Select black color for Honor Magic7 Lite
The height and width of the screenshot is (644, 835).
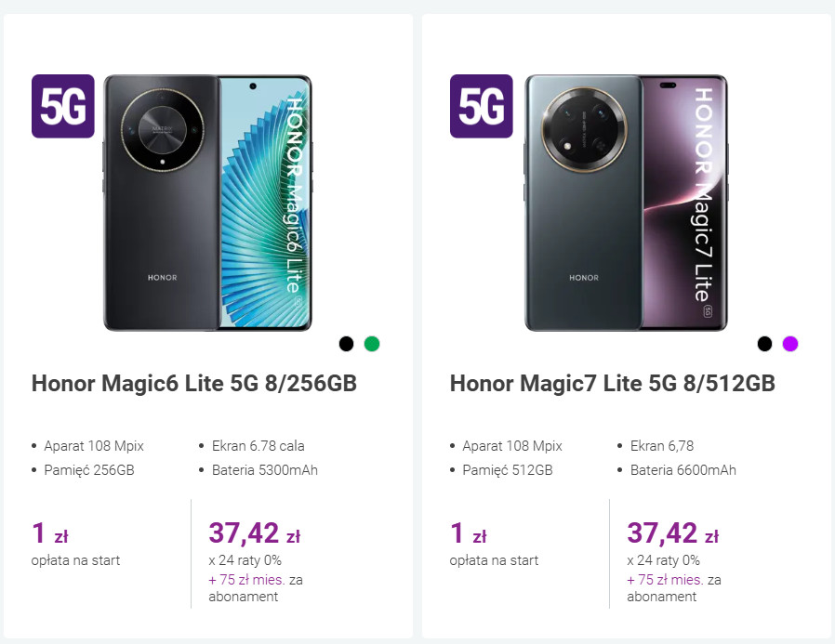pos(764,344)
